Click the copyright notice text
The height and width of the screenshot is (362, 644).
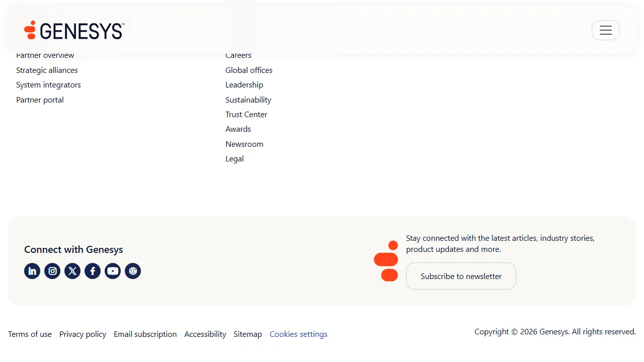[555, 331]
